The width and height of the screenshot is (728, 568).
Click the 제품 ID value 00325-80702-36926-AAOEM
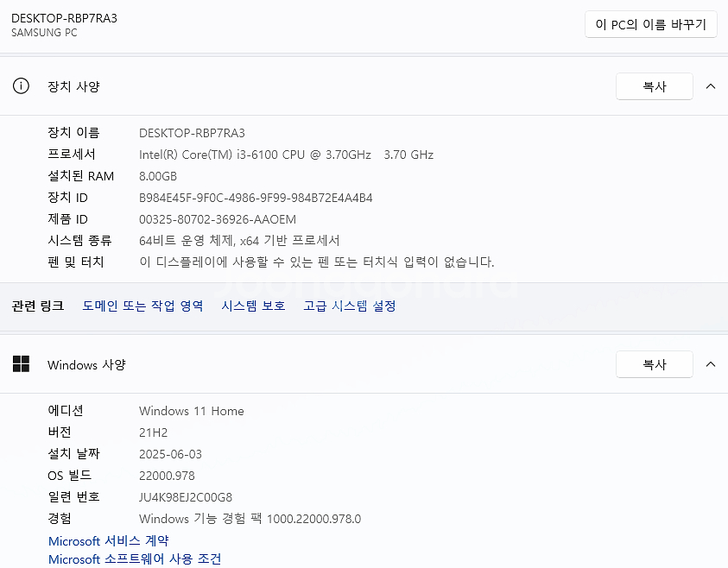pos(217,219)
